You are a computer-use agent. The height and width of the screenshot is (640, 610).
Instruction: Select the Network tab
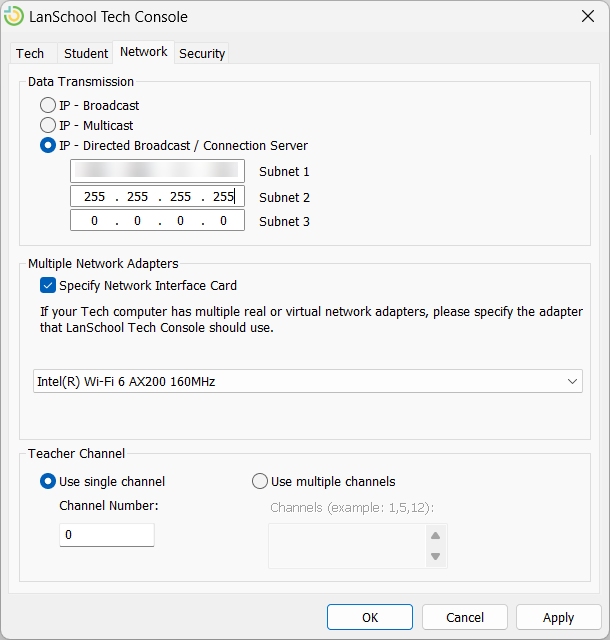coord(144,52)
